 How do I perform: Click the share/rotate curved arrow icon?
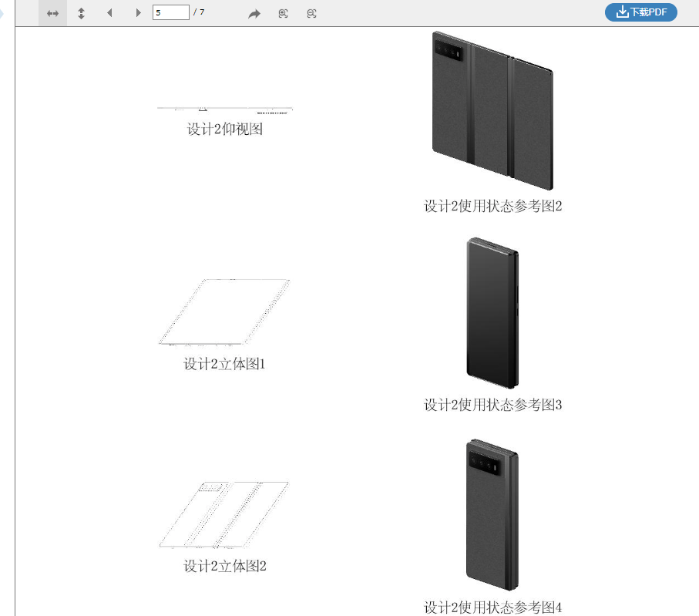[254, 14]
